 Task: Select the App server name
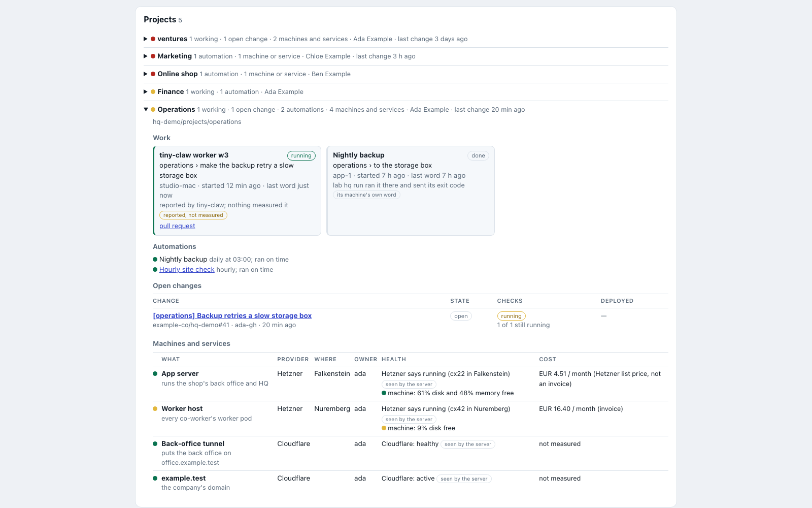[x=180, y=374]
